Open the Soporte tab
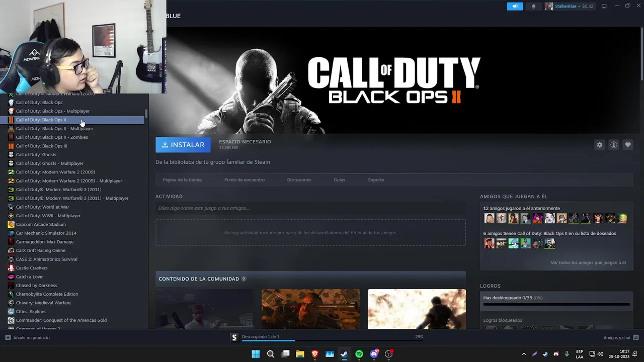The image size is (644, 362). pos(376,179)
